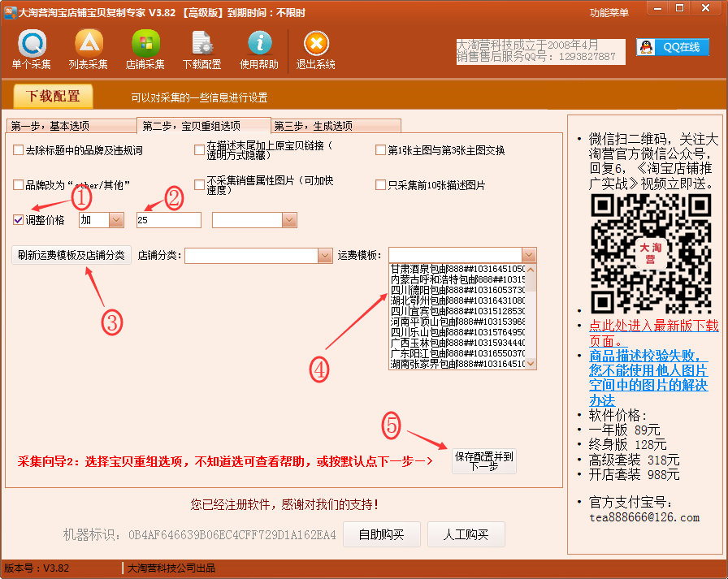Select 湖南张家界包邮 freight template
The height and width of the screenshot is (579, 728).
(x=457, y=364)
